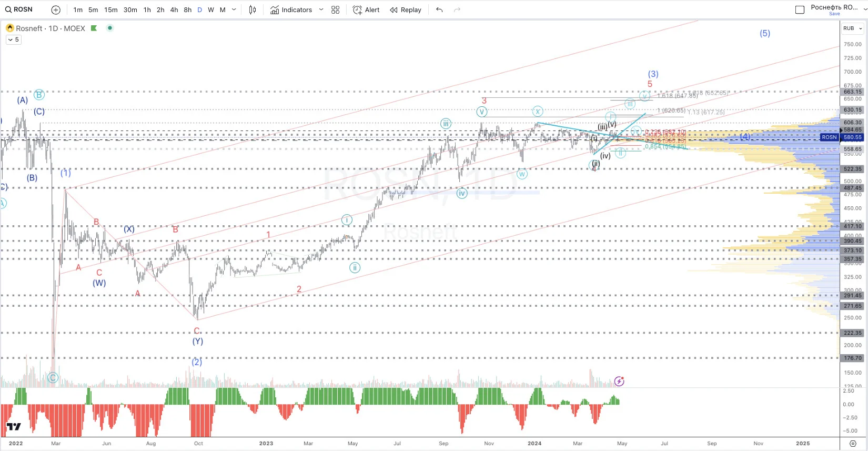Click the lightning flash icon on chart
868x451 pixels.
click(x=619, y=381)
